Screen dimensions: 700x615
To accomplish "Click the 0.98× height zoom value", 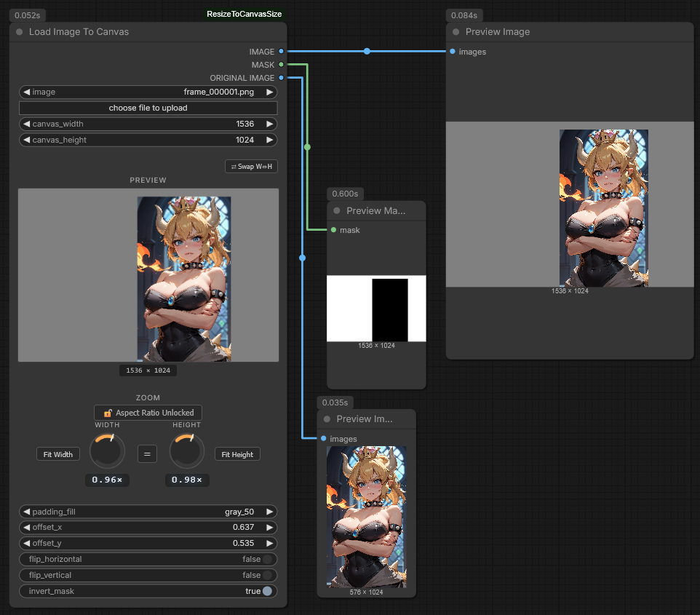I will (187, 480).
